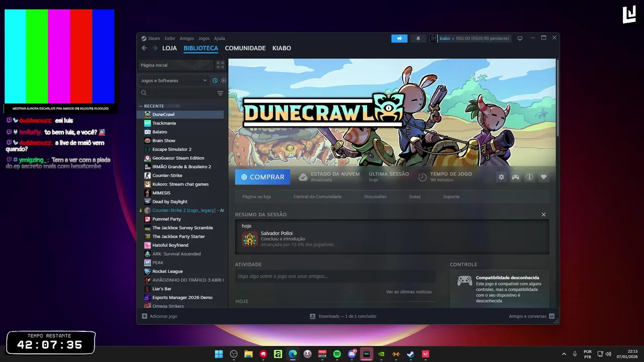Image resolution: width=644 pixels, height=362 pixels.
Task: Open the Suporte link
Action: point(451,197)
